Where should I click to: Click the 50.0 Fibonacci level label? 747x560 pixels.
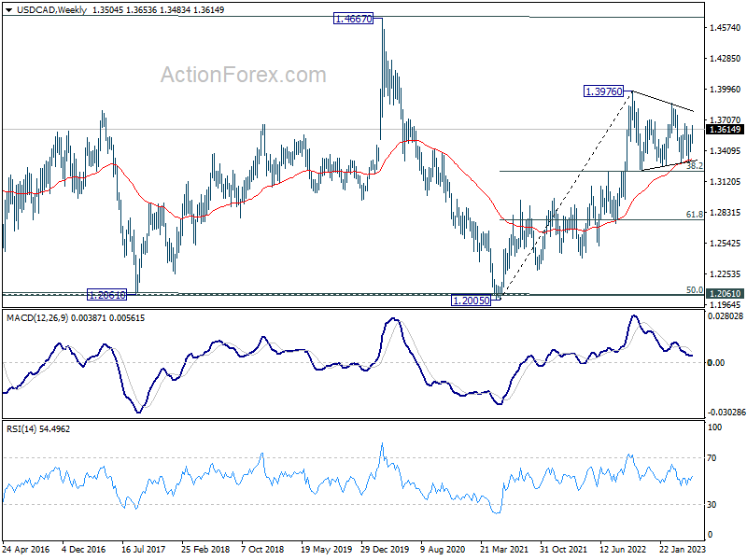694,290
